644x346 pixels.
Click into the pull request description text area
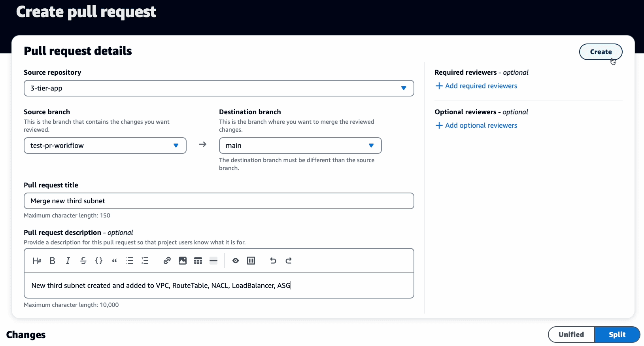(x=219, y=285)
